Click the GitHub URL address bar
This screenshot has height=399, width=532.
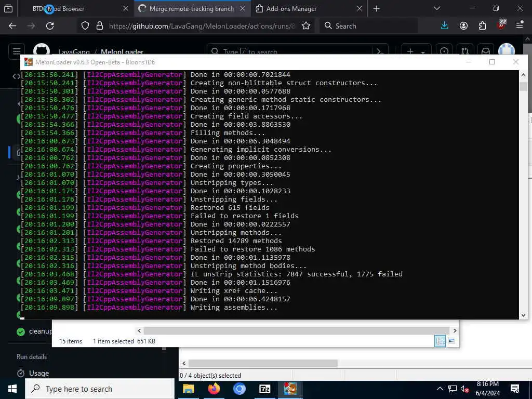point(202,26)
